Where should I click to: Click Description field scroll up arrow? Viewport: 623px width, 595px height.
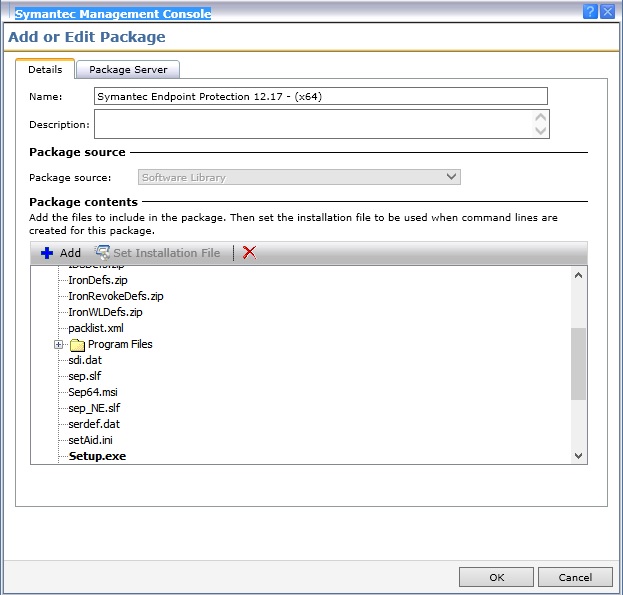pyautogui.click(x=540, y=118)
